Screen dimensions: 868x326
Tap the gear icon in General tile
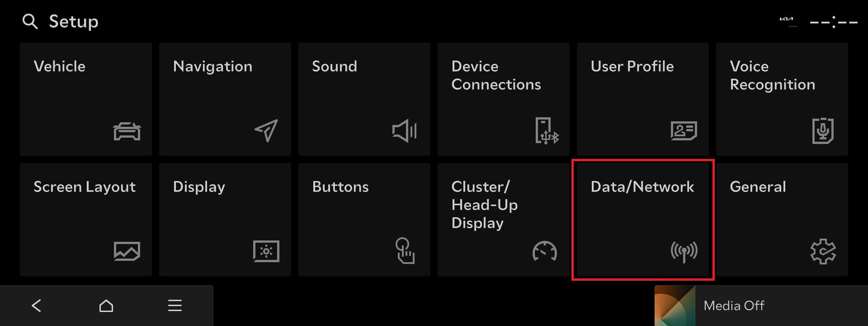823,251
